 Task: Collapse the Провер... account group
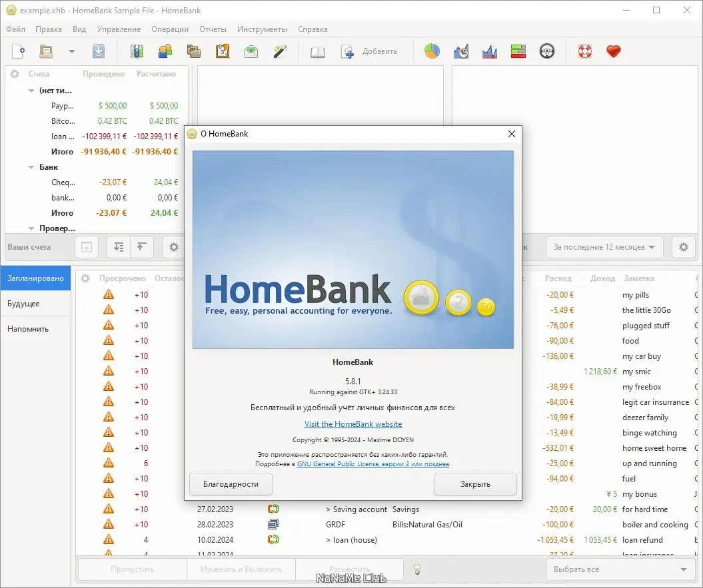[x=31, y=228]
